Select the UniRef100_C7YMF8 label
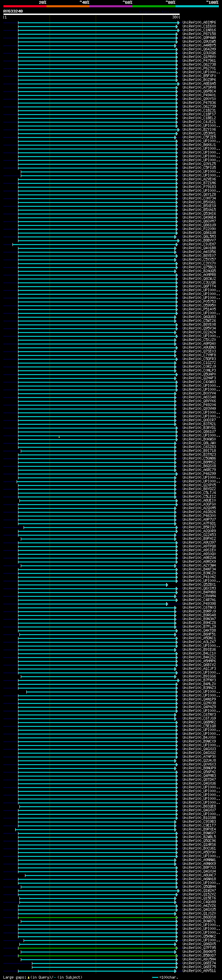The height and width of the screenshot is (980, 222). pos(199,355)
